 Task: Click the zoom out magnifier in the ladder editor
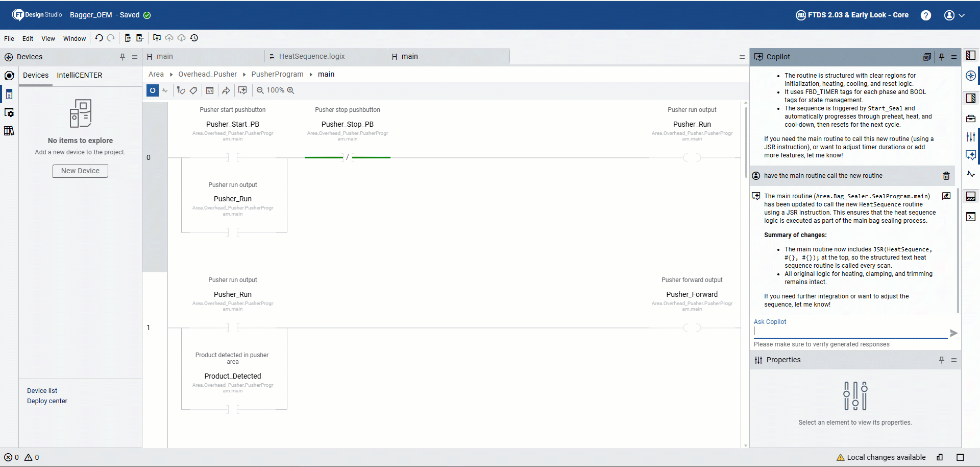coord(260,90)
